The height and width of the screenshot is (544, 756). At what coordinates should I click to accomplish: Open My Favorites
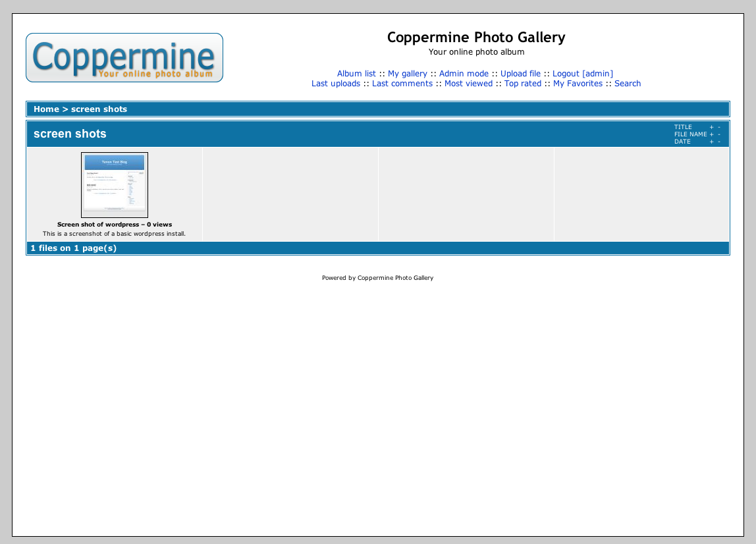[578, 84]
